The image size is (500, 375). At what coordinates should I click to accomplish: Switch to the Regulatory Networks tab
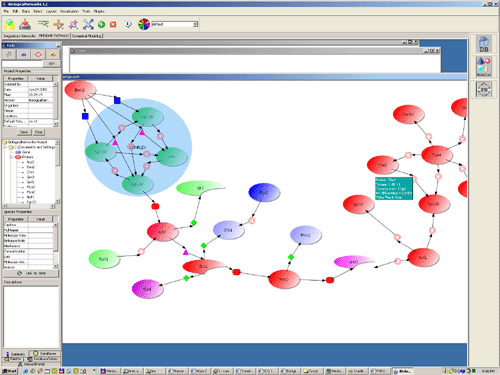coord(19,36)
